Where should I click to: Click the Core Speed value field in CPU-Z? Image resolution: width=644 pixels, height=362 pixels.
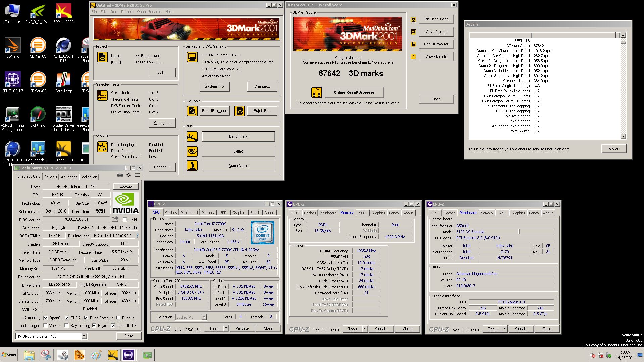(x=191, y=286)
